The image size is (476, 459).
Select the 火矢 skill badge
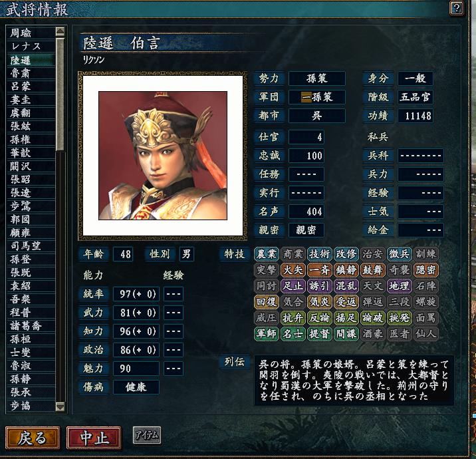pos(293,270)
